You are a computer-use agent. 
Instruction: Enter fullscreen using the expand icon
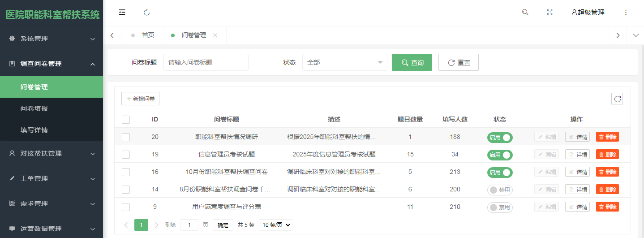tap(550, 13)
